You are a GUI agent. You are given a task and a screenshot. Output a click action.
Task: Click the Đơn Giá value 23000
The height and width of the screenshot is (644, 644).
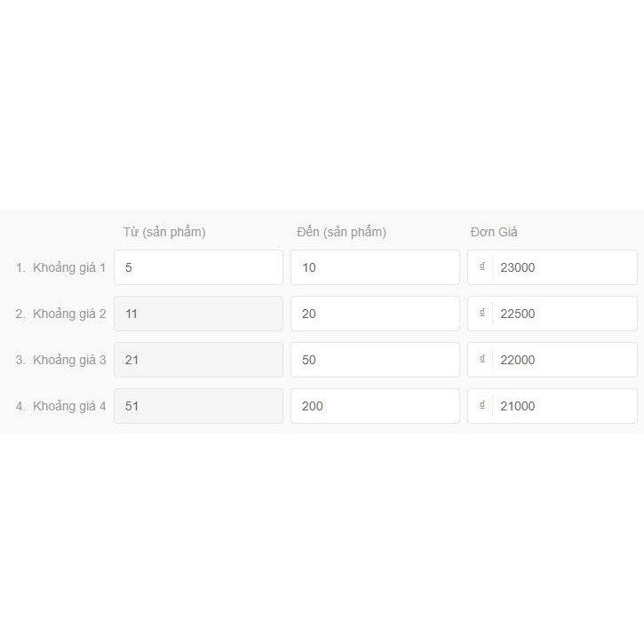(x=564, y=267)
